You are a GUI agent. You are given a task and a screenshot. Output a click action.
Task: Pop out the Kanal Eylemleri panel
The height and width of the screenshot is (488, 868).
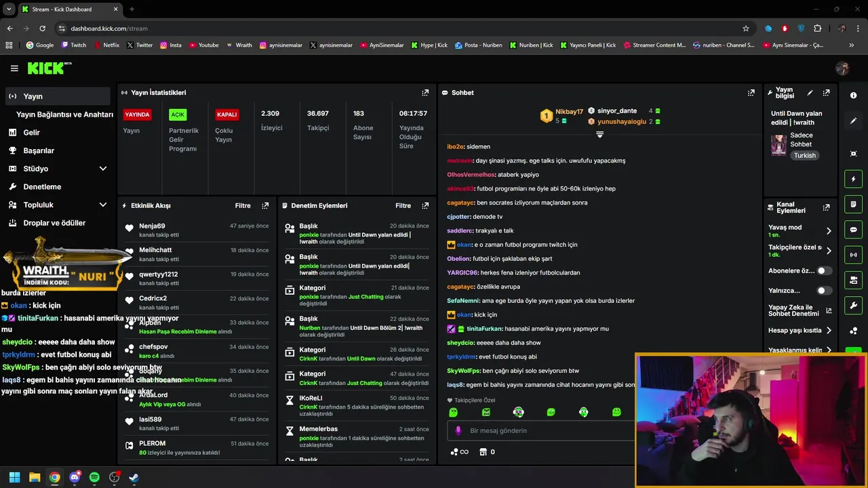(x=826, y=207)
